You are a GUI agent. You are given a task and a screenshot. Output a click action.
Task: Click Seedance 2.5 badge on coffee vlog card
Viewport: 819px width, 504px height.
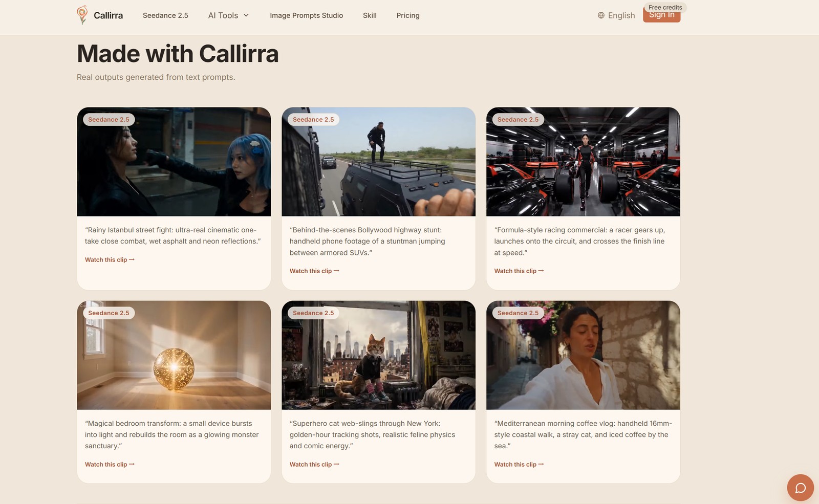(x=518, y=313)
